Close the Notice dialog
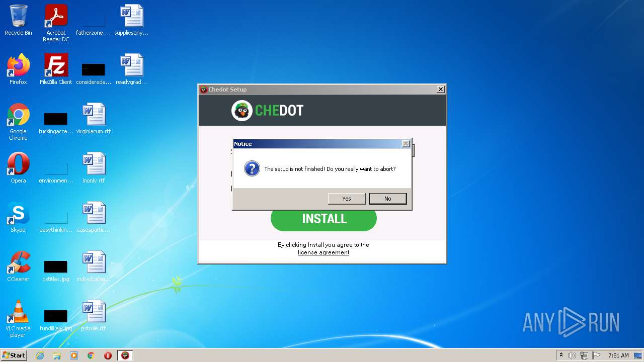 pyautogui.click(x=406, y=144)
